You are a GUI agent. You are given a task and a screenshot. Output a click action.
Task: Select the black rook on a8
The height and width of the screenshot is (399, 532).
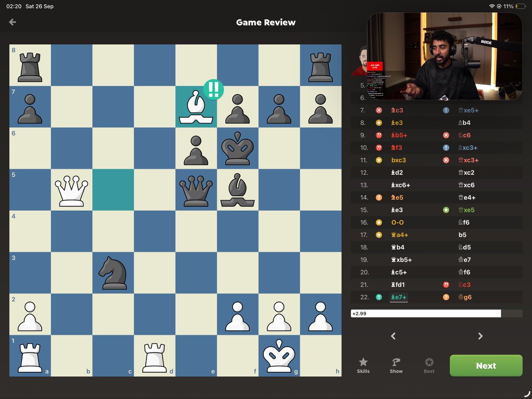pos(30,67)
